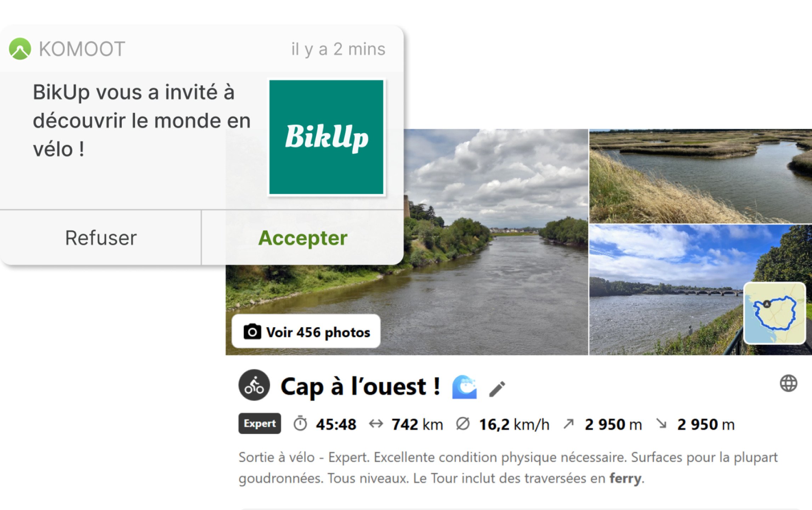Open the marsh photo thumbnail

coord(700,176)
